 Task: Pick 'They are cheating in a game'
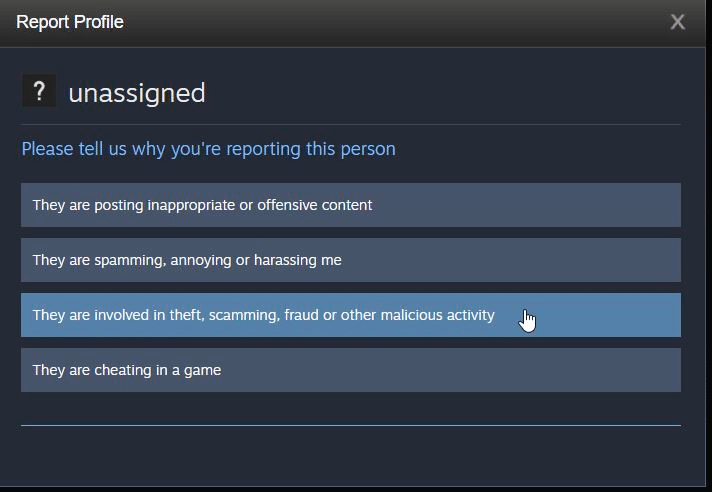(351, 370)
